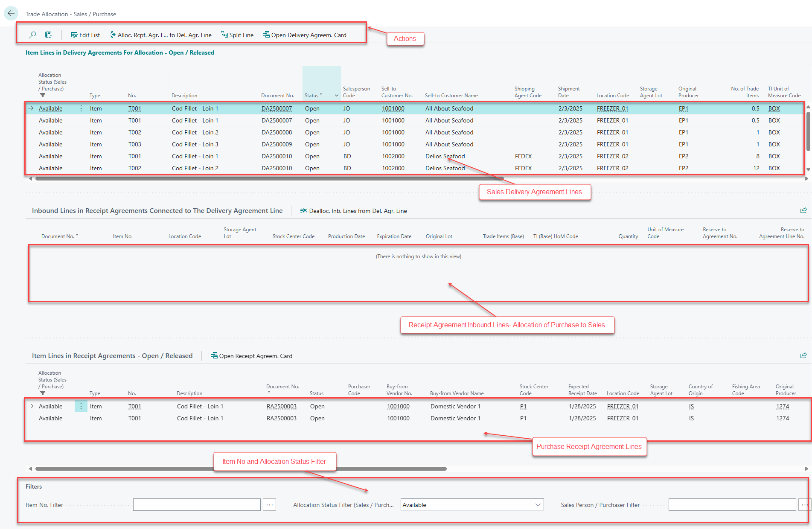Expand the Status column dropdown arrow

tap(336, 96)
